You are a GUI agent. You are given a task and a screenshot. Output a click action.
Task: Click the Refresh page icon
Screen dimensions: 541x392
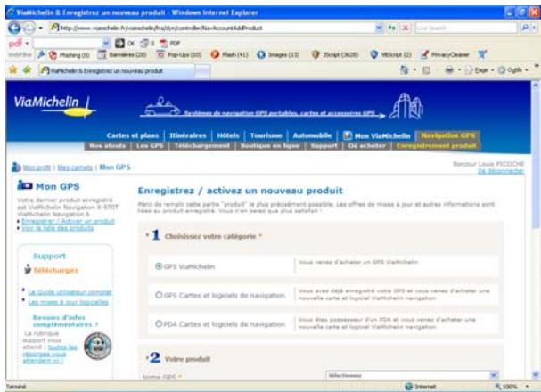[x=392, y=28]
